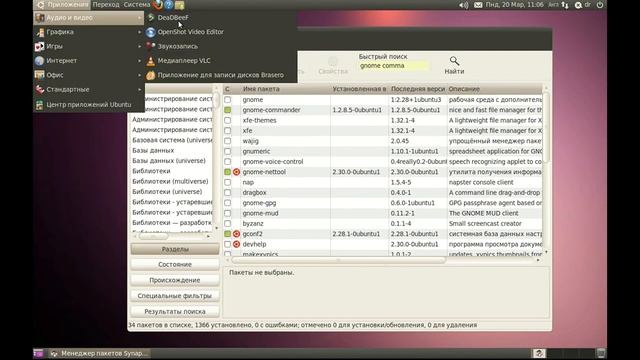Toggle checkbox for gconf2 package
The image size is (640, 360).
point(228,234)
